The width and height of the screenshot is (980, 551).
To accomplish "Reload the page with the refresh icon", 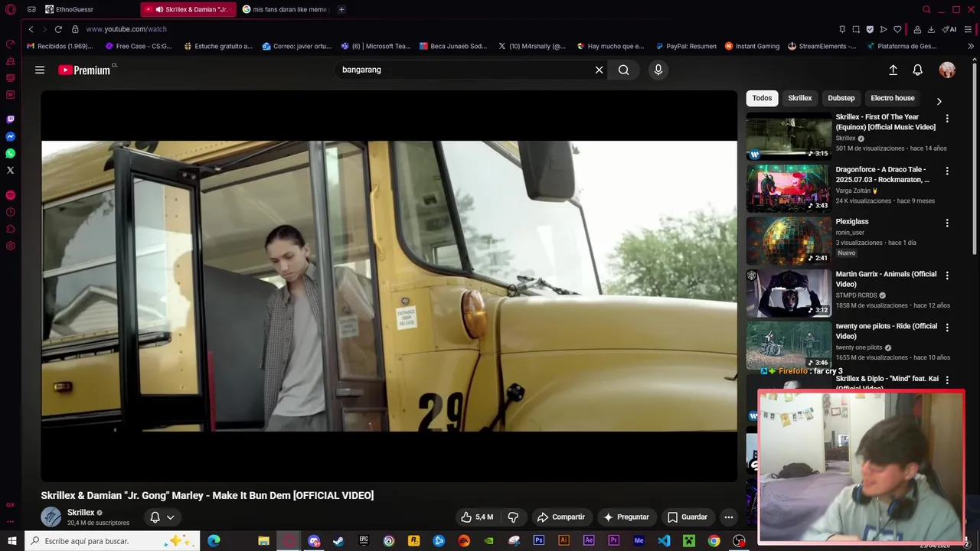I will [58, 29].
